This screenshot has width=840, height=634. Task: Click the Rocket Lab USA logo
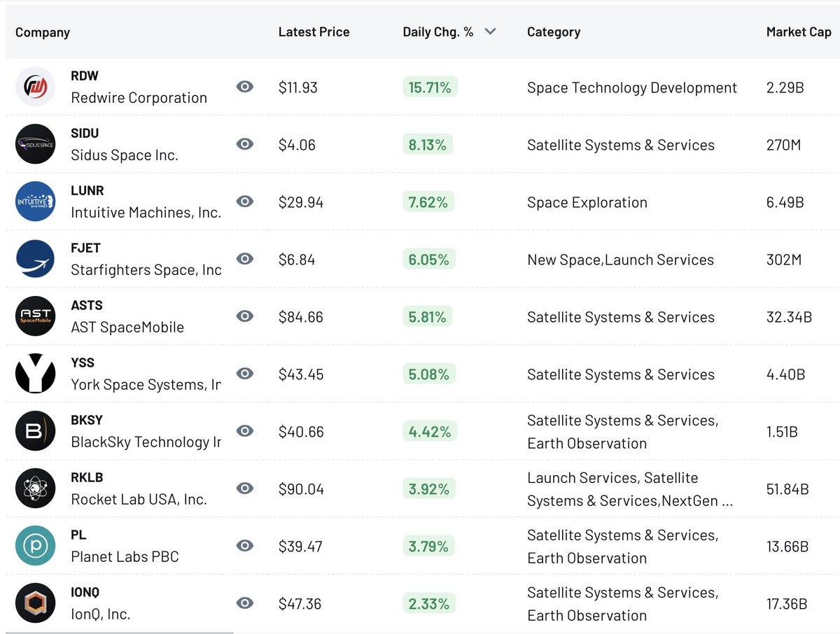coord(35,488)
